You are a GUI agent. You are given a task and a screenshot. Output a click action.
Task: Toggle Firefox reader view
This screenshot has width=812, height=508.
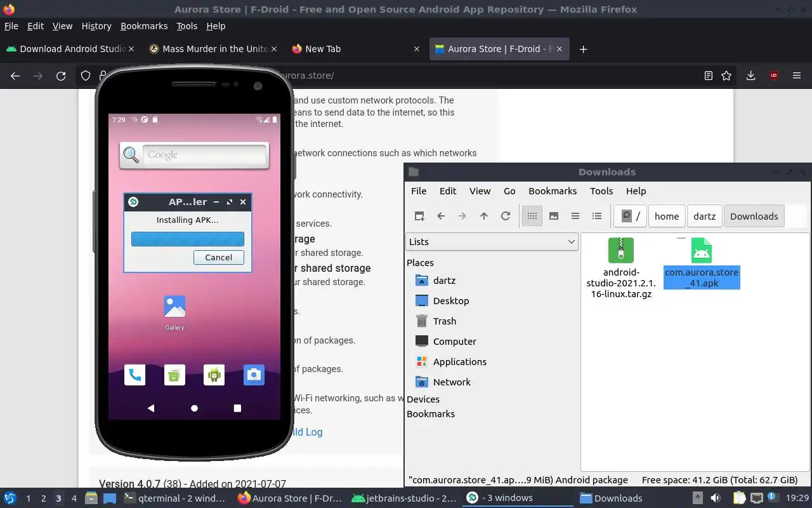[709, 76]
